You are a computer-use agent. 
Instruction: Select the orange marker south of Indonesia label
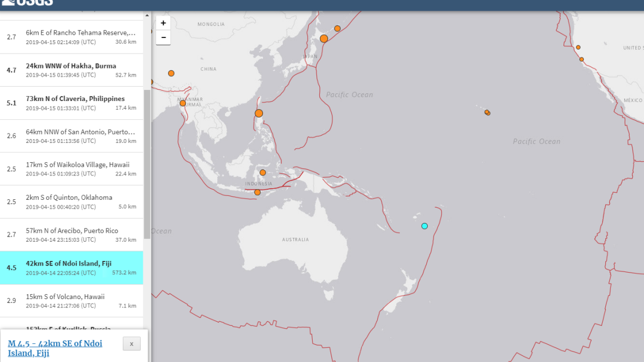tap(257, 192)
